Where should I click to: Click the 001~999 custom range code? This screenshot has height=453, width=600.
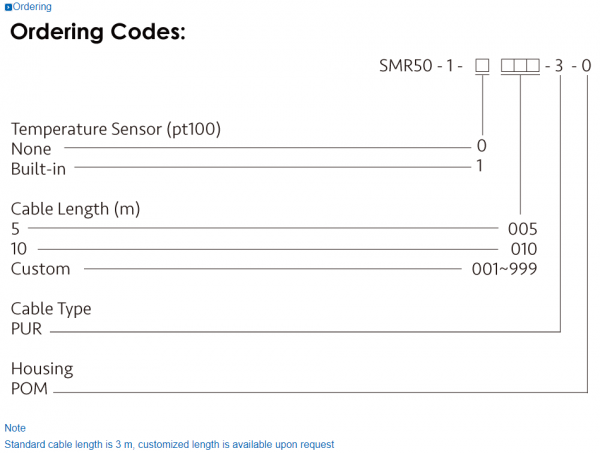point(503,269)
